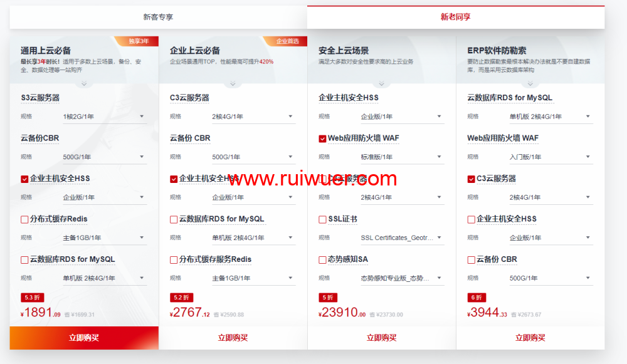The width and height of the screenshot is (627, 364).
Task: Buy the ERP软件防勒索 package now
Action: [x=530, y=338]
